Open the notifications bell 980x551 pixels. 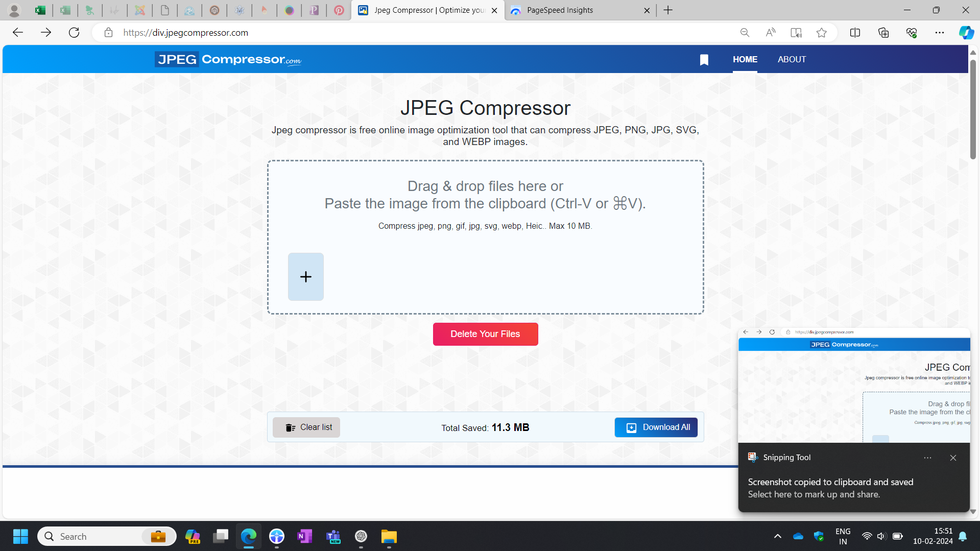(x=963, y=537)
